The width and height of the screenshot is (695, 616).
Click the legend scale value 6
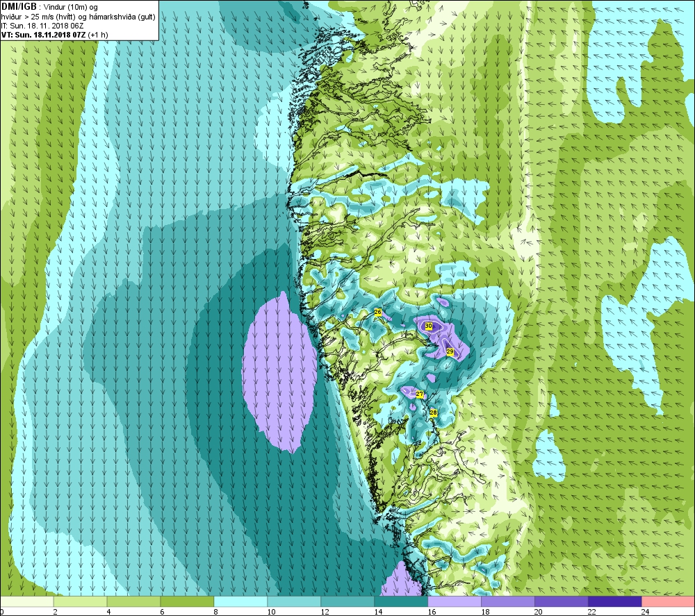click(162, 612)
